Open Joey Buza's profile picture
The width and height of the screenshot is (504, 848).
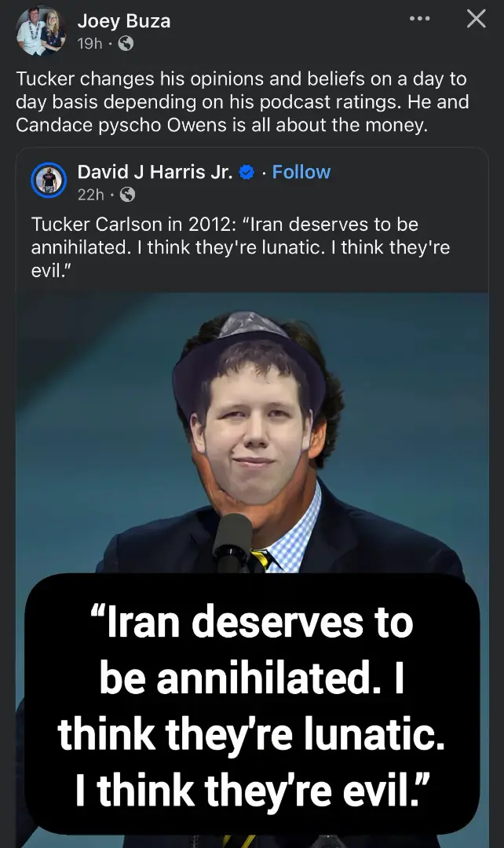pos(41,31)
